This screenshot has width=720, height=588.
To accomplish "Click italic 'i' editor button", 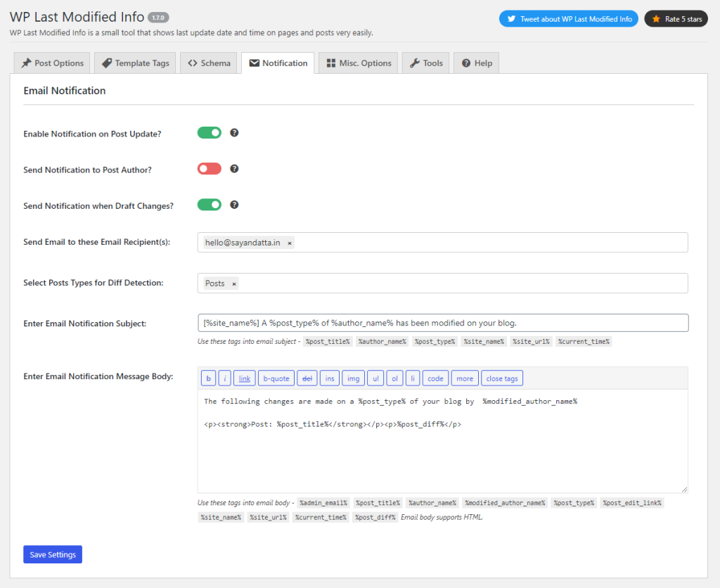I will 224,378.
